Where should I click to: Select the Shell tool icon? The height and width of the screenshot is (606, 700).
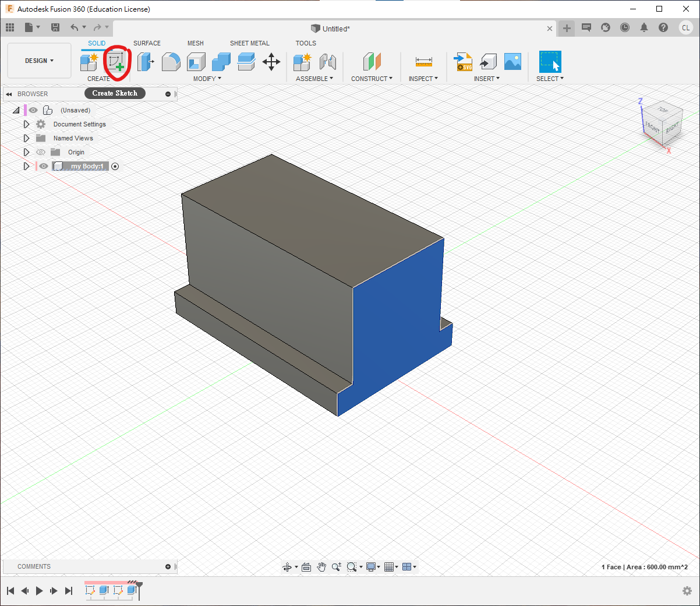pos(196,62)
